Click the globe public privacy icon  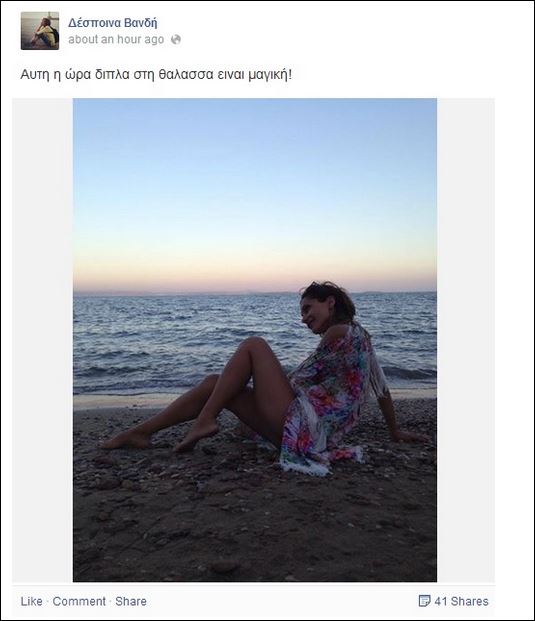point(176,40)
